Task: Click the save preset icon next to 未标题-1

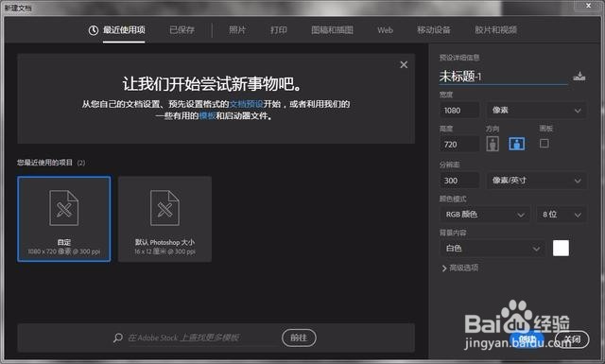Action: (579, 76)
